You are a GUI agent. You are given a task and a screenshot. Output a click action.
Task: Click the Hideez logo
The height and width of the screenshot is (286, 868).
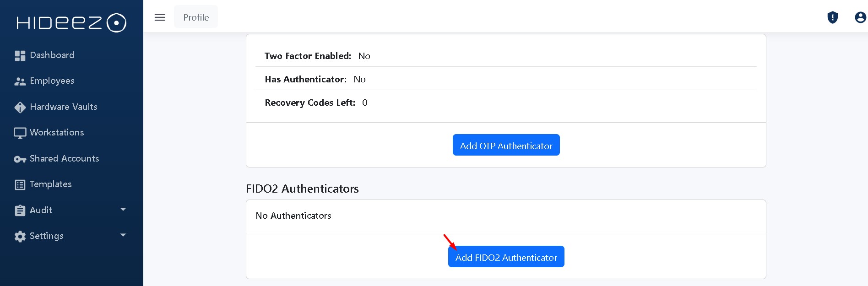[71, 22]
